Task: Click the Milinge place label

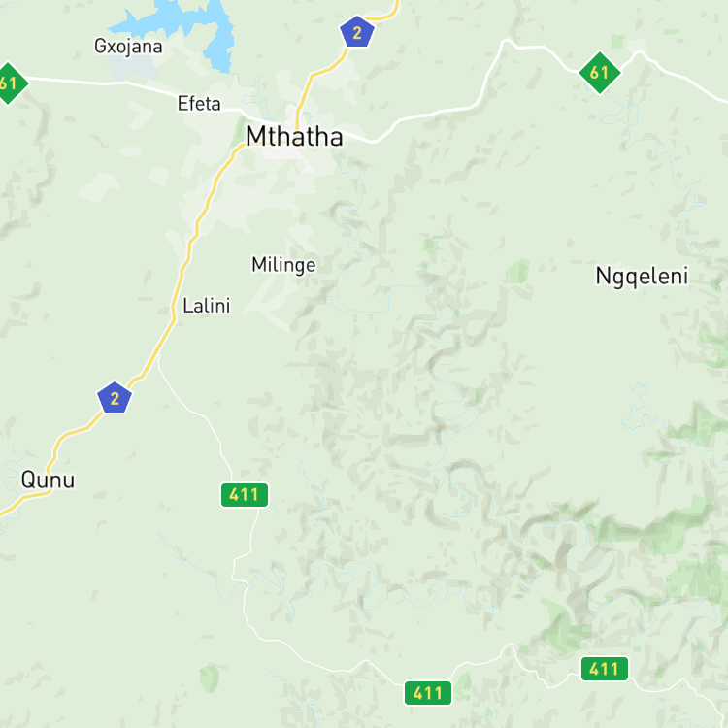Action: [283, 265]
